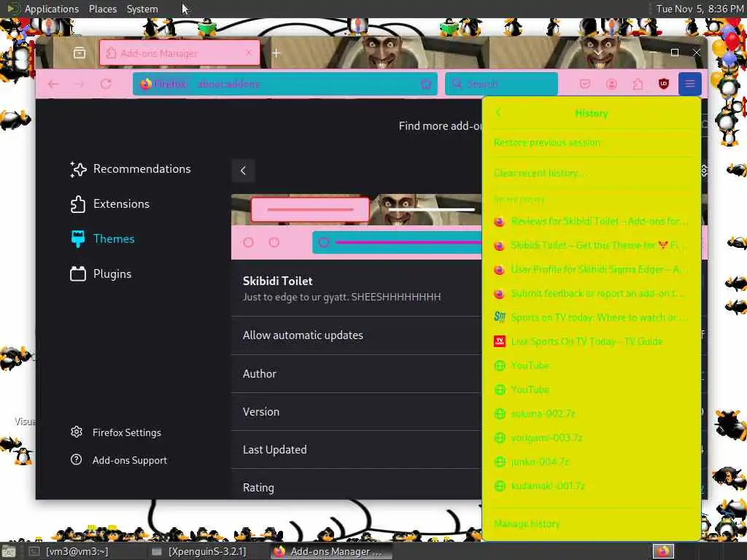Select the Themes category
The image size is (747, 560).
(x=102, y=239)
